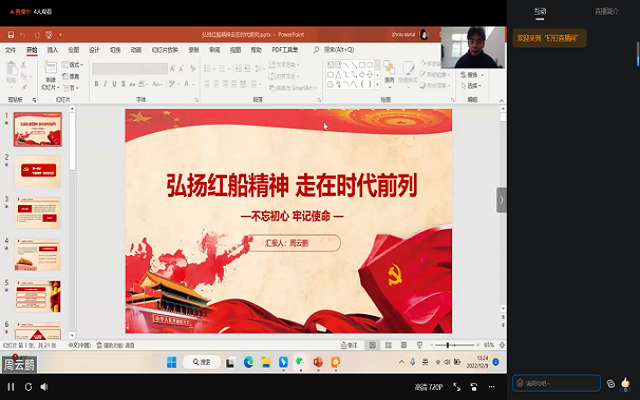The image size is (640, 400).
Task: Show hidden tray icons caret
Action: (x=402, y=362)
